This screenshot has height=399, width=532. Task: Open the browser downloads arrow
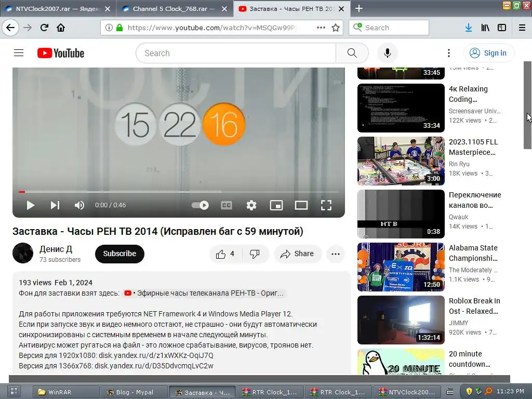[x=469, y=28]
